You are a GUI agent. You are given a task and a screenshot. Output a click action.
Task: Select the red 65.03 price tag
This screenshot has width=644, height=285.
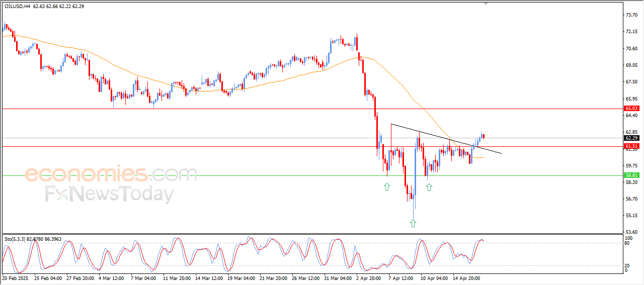tap(631, 108)
